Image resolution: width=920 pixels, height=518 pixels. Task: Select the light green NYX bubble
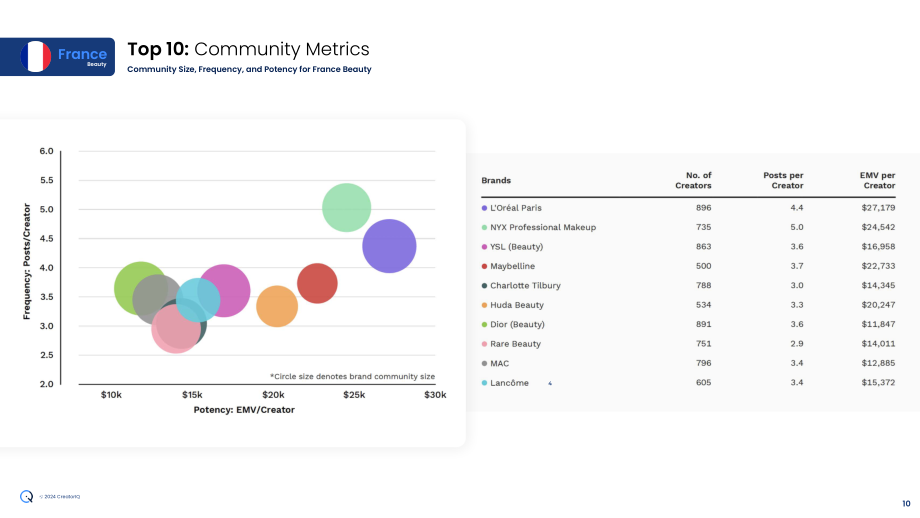(x=347, y=208)
